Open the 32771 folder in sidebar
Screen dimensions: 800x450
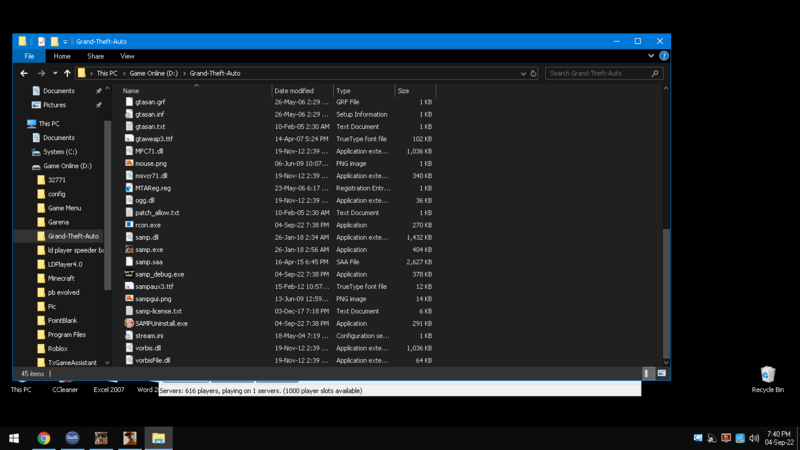[x=57, y=180]
